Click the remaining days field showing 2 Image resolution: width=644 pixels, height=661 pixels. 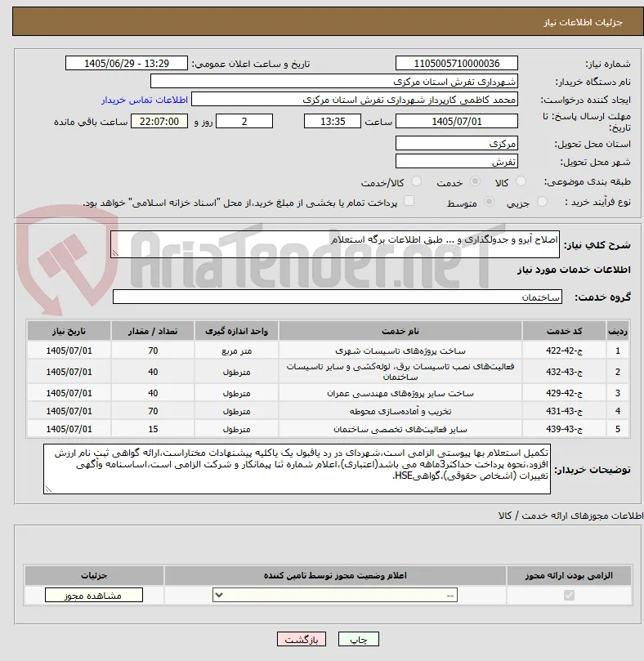pyautogui.click(x=244, y=122)
